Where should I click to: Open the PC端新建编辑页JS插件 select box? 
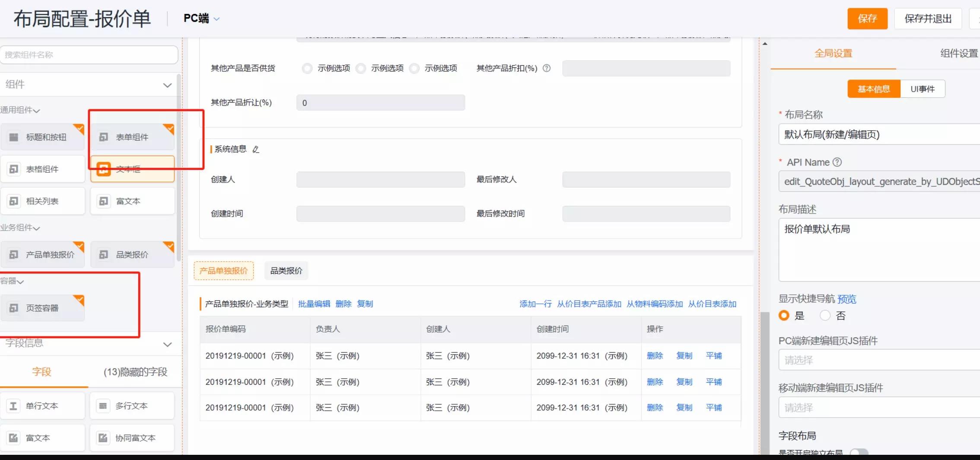pyautogui.click(x=879, y=360)
